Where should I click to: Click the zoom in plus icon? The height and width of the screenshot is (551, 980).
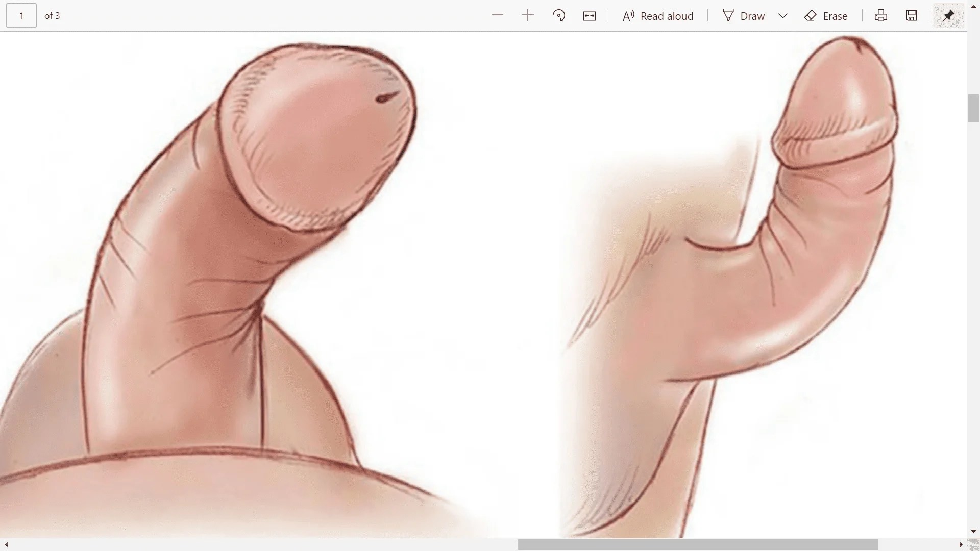point(528,16)
